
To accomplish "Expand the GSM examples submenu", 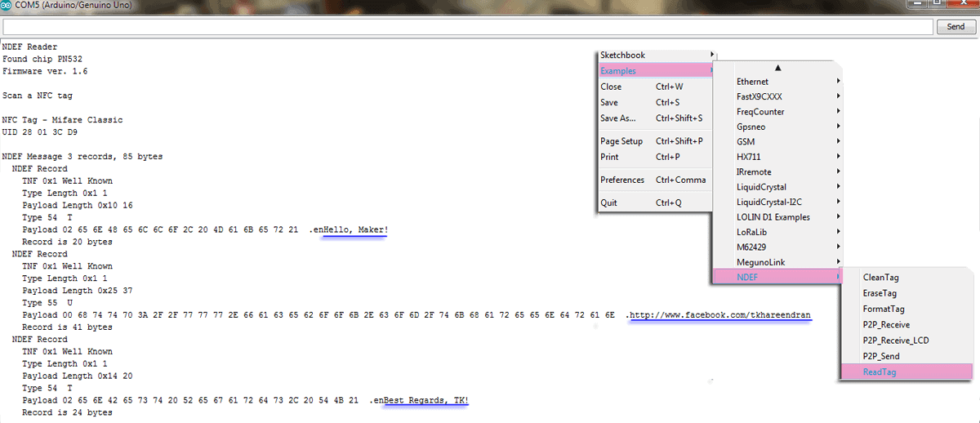I will point(778,142).
